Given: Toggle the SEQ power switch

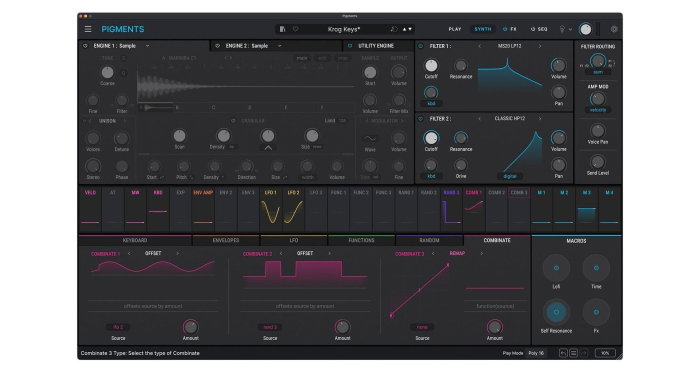Looking at the screenshot, I should (533, 29).
